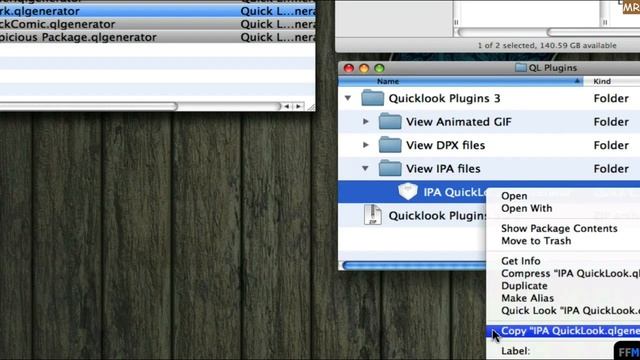Select the picious Package.qlgenerator row
Screen dimensions: 640x360
(x=158, y=37)
